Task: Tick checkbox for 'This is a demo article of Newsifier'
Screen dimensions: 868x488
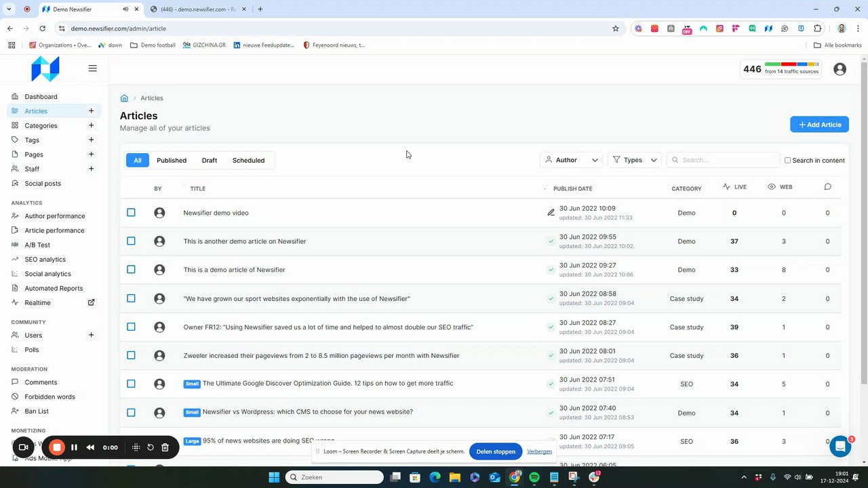Action: point(132,270)
